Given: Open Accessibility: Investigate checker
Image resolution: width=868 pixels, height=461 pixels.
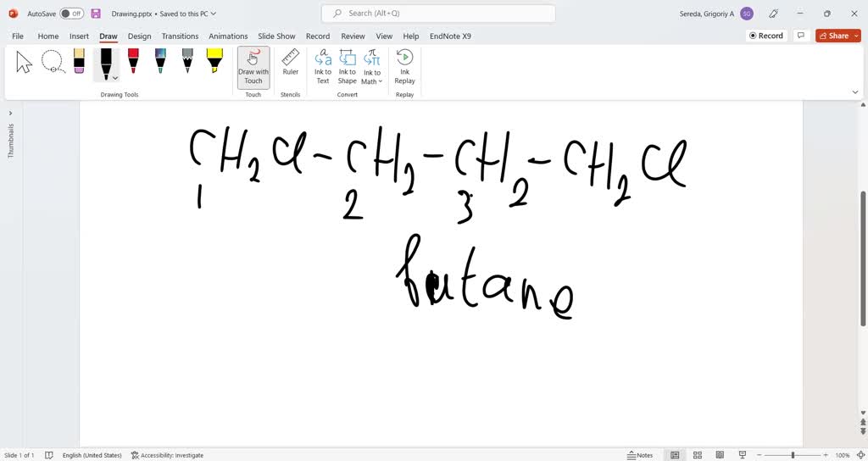Looking at the screenshot, I should [167, 455].
